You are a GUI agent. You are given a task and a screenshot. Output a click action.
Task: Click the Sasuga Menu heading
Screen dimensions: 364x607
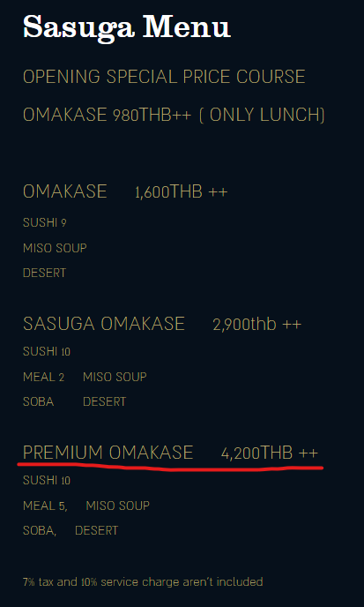pos(127,27)
